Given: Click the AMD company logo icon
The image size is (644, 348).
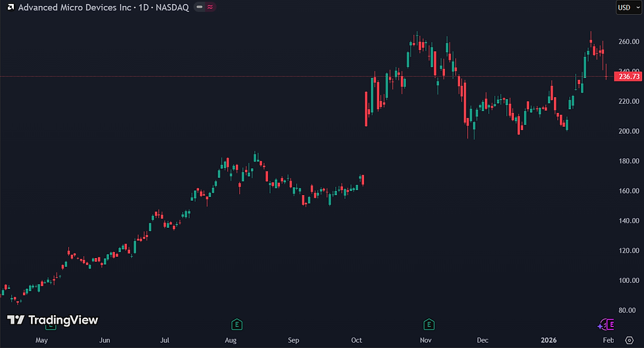Looking at the screenshot, I should pos(11,7).
